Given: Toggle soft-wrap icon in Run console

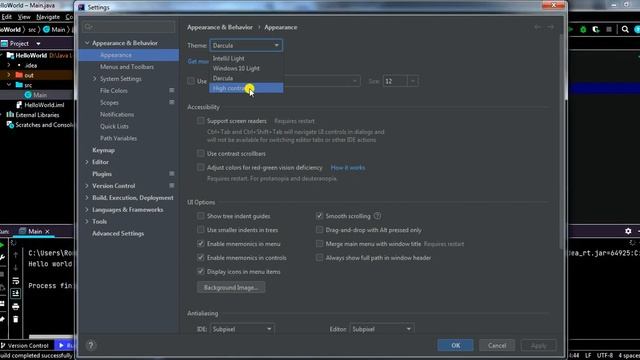Looking at the screenshot, I should [16, 281].
